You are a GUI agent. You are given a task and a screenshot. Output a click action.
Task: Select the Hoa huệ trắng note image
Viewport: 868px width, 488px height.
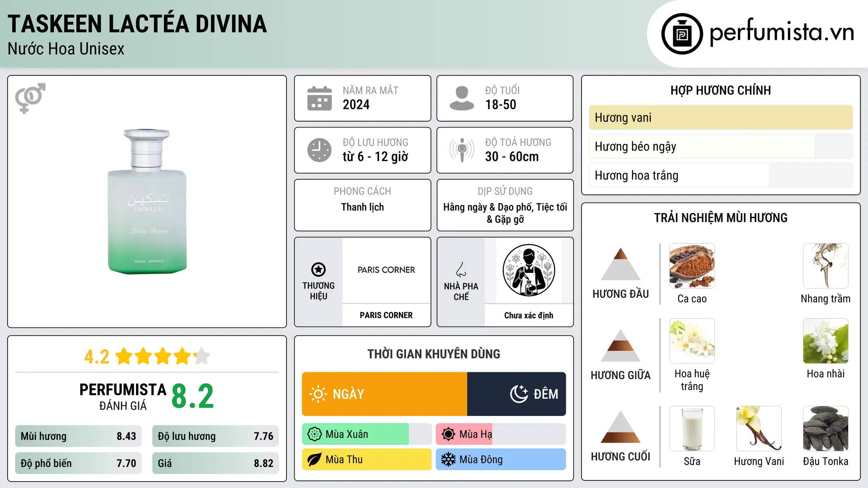[692, 341]
